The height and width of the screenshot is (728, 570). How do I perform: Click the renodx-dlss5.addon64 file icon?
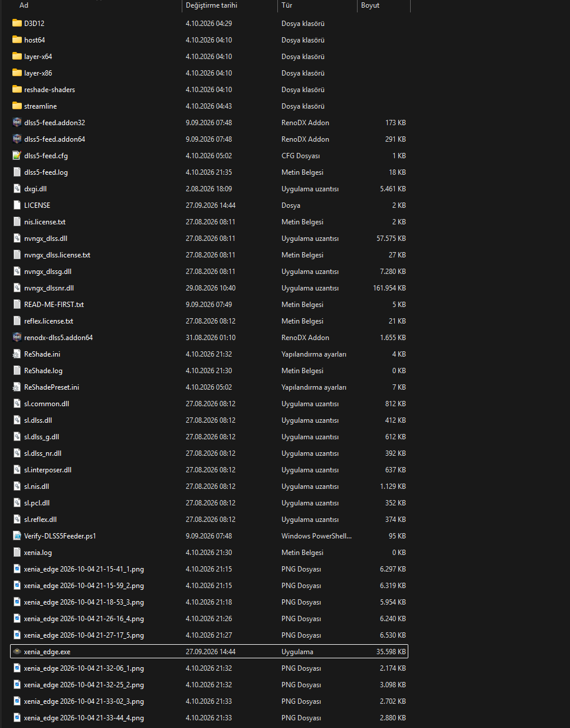tap(17, 338)
